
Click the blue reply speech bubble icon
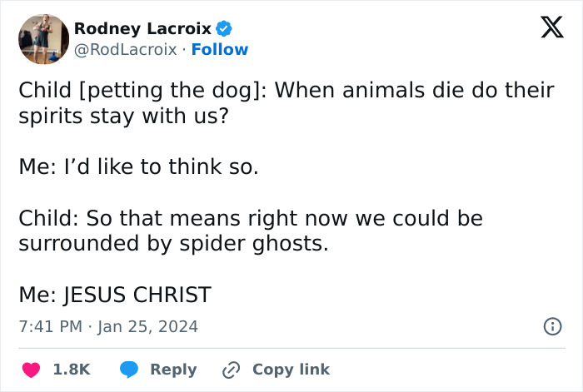pyautogui.click(x=129, y=370)
